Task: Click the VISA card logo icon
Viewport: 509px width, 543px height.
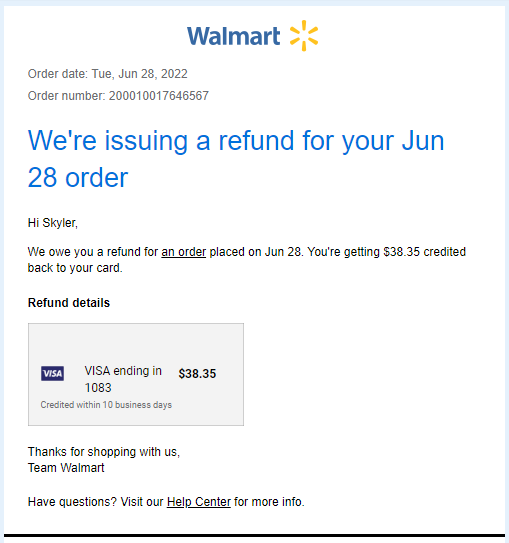Action: [52, 373]
